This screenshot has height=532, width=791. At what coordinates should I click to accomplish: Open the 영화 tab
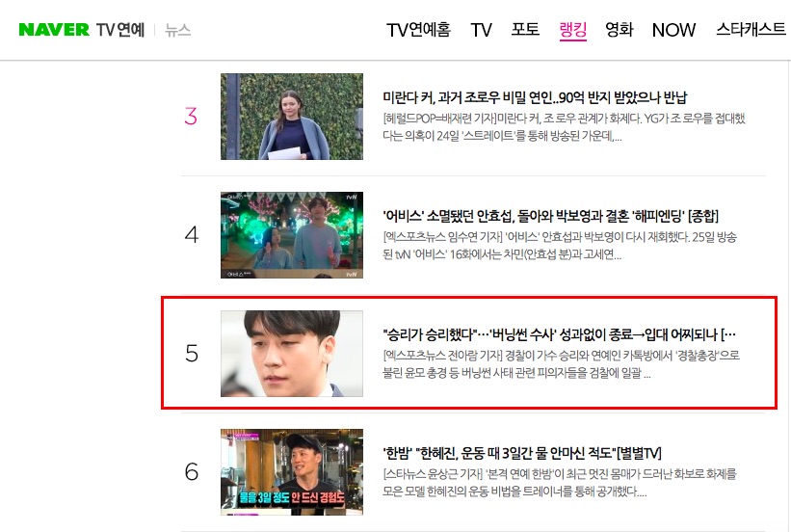click(619, 30)
